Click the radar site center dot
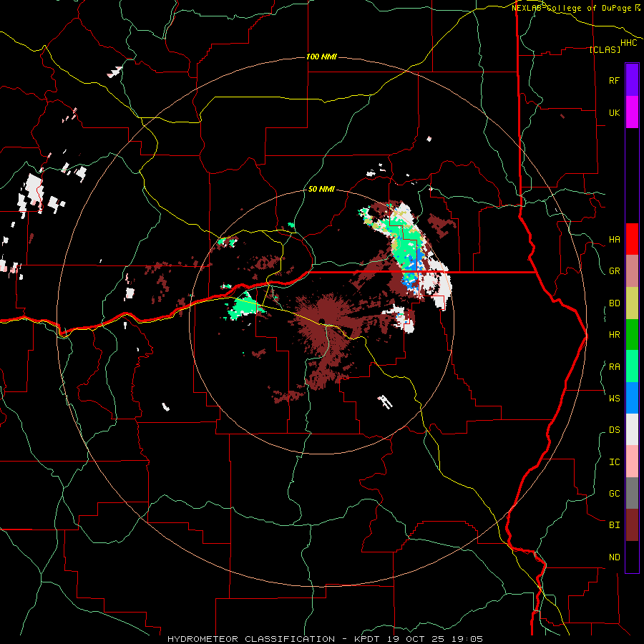644x644 pixels. pyautogui.click(x=321, y=321)
